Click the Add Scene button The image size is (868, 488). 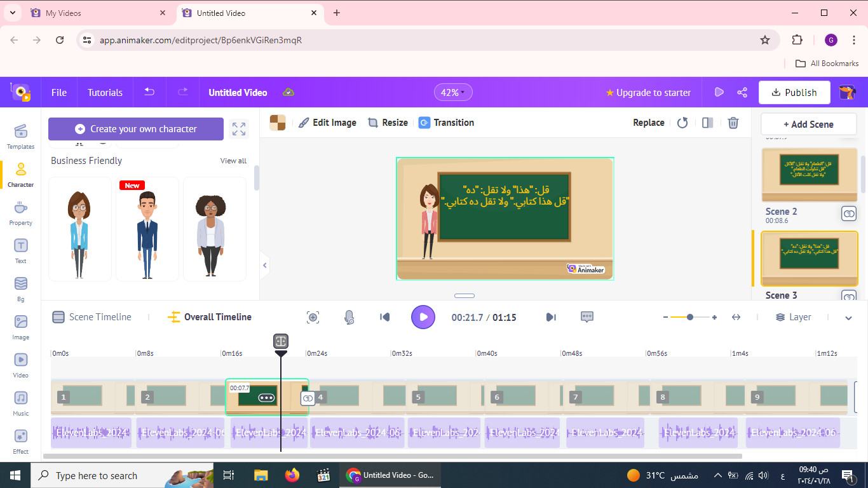tap(808, 125)
